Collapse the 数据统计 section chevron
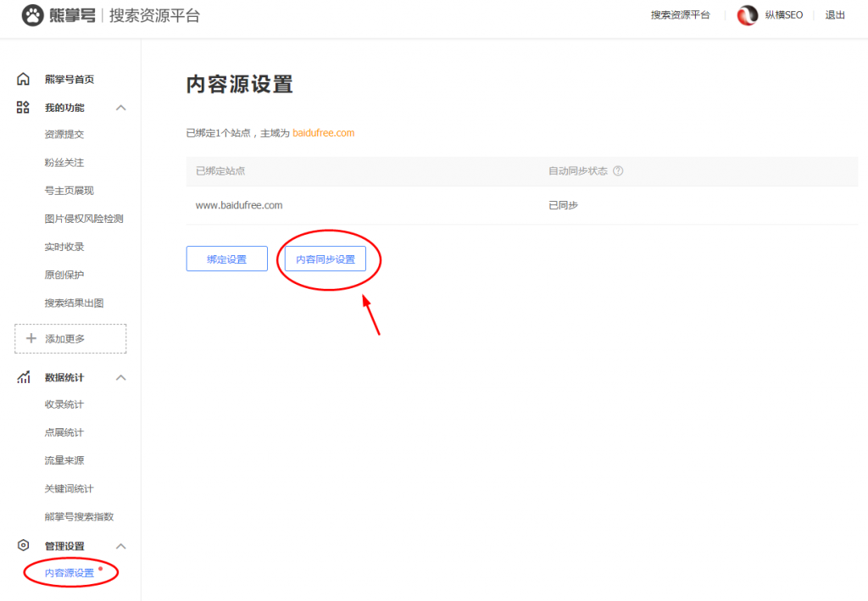Screen dimensions: 868x601 [x=120, y=377]
